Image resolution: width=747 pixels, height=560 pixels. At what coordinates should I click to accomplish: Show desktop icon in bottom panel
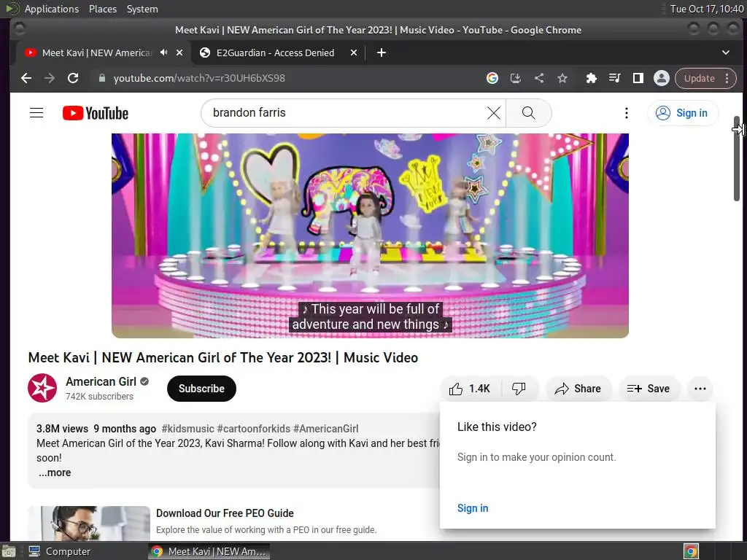click(x=9, y=551)
